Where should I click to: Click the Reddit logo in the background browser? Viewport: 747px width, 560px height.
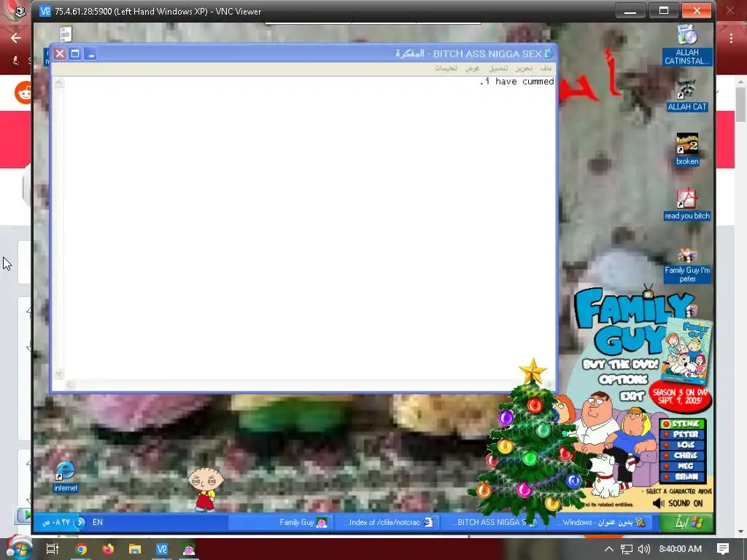[23, 93]
